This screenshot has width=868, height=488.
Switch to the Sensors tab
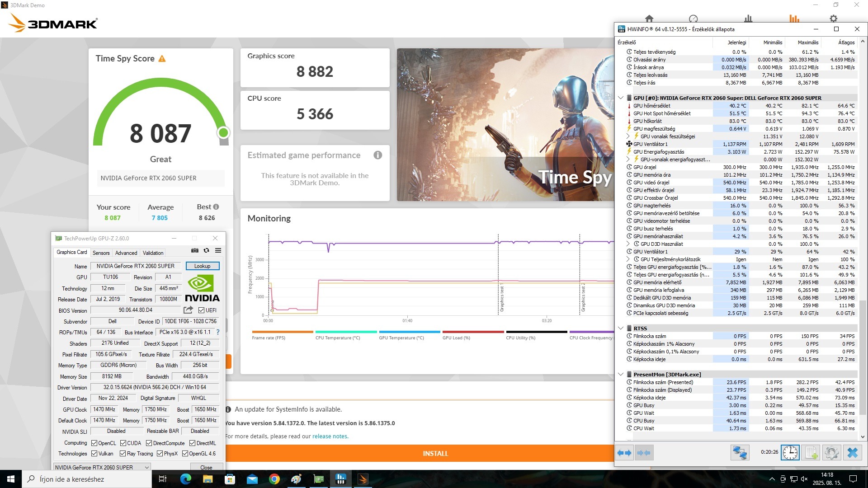click(101, 253)
